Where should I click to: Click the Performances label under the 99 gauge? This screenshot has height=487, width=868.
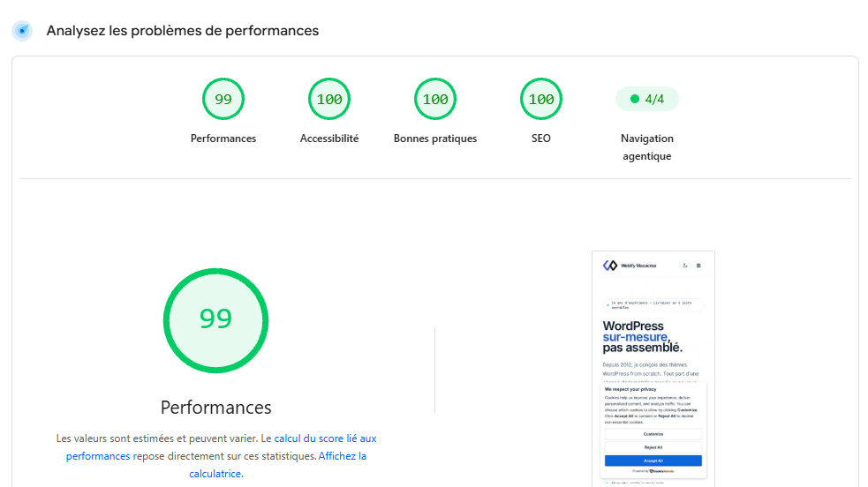223,139
